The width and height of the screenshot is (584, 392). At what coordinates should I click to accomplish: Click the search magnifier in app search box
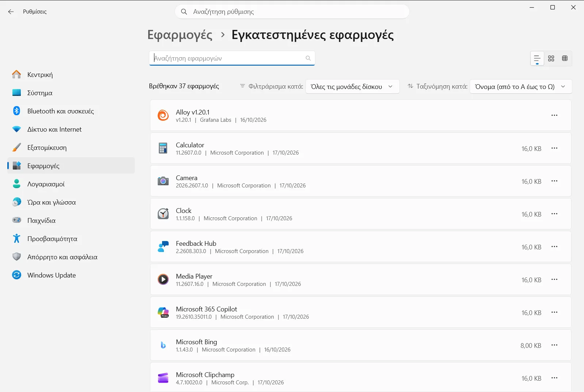[x=308, y=58]
